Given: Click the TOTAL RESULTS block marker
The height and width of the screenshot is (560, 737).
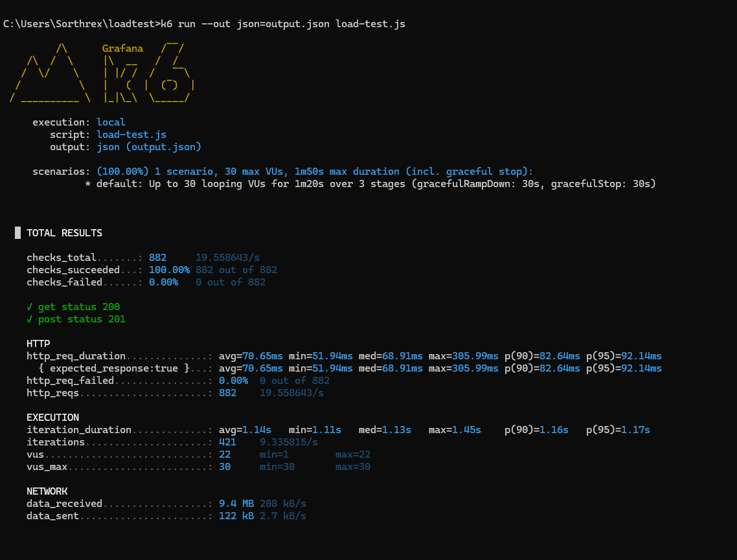Looking at the screenshot, I should pyautogui.click(x=18, y=232).
